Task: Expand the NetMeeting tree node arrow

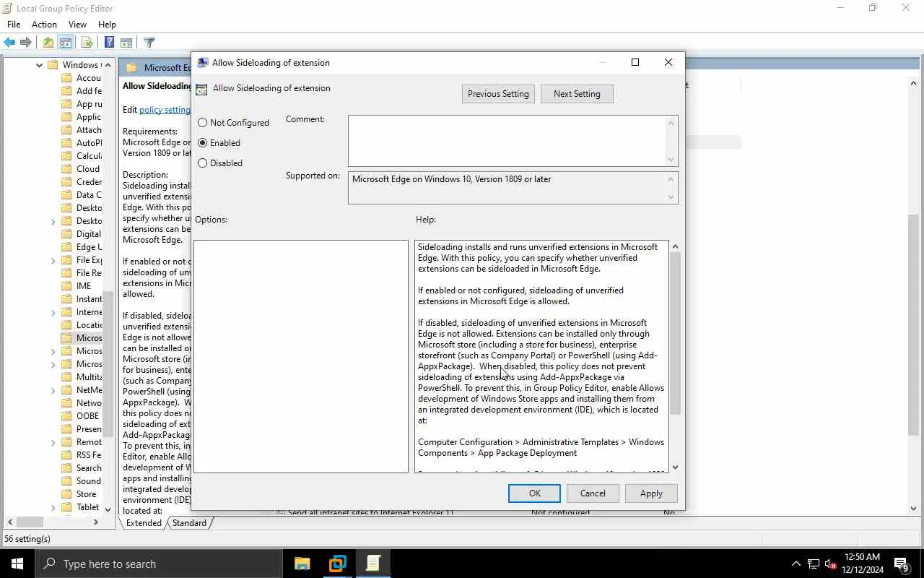Action: [53, 390]
